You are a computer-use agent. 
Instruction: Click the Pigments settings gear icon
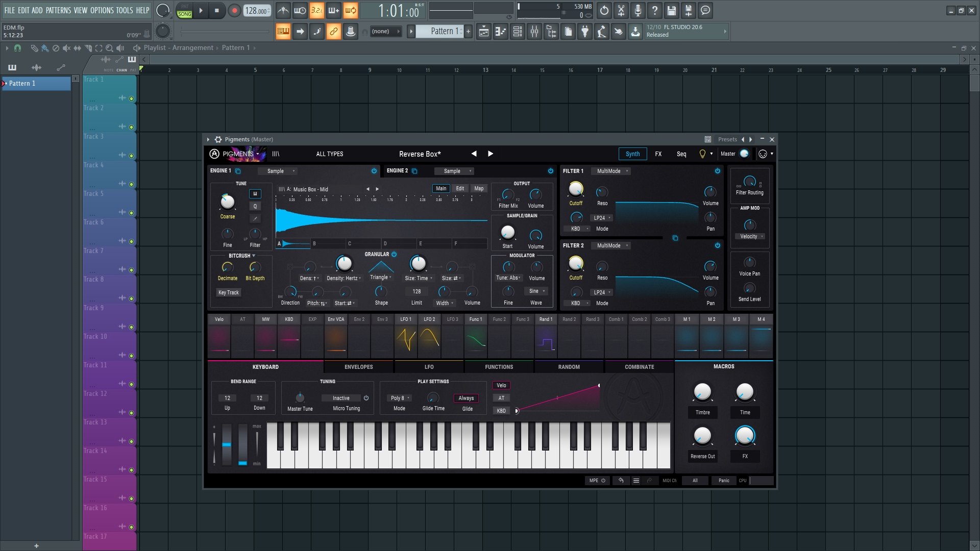click(218, 139)
